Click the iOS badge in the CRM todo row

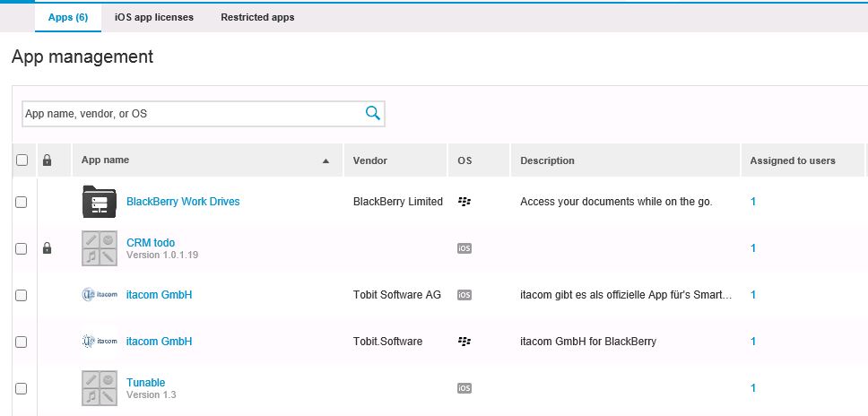[464, 248]
